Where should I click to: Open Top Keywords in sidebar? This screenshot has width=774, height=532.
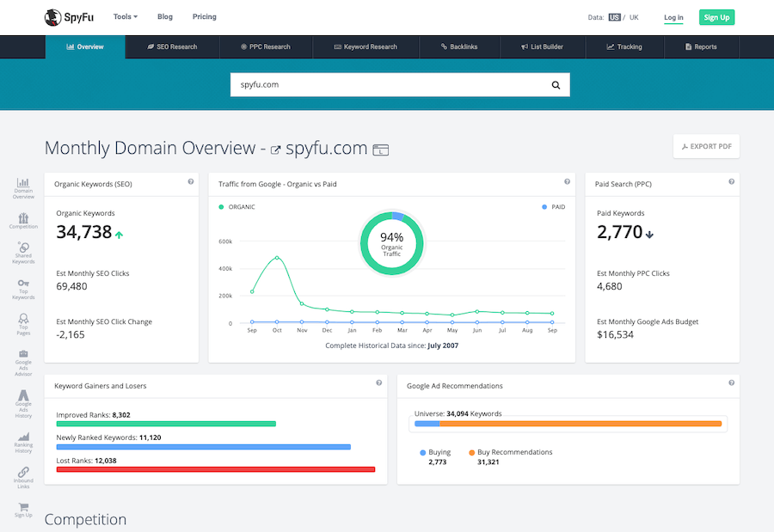pos(23,289)
